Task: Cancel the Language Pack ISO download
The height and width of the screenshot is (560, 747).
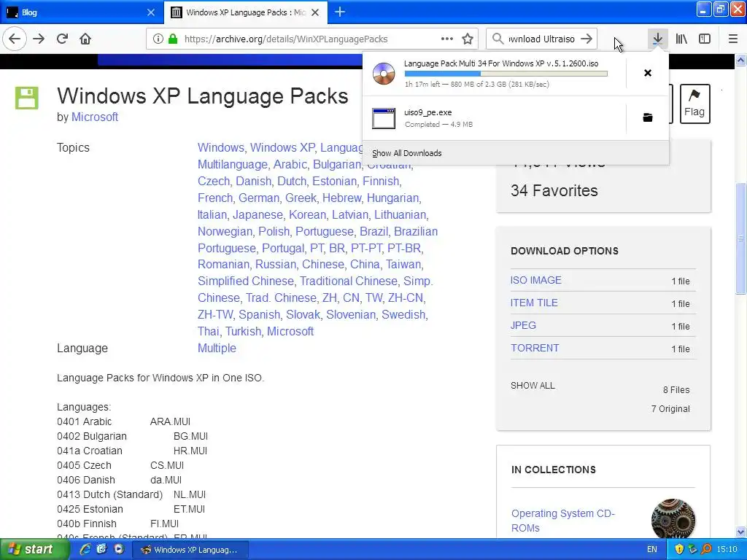Action: (x=648, y=73)
